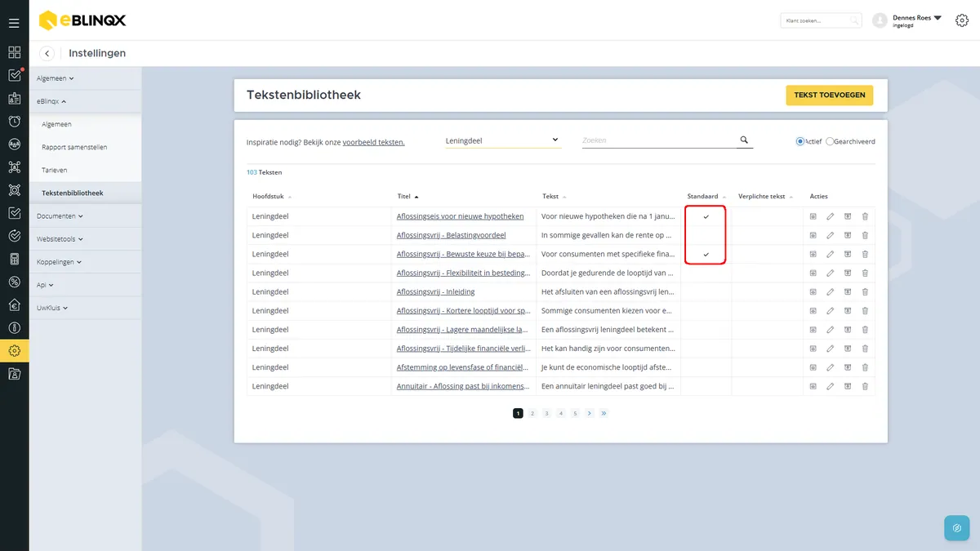
Task: Click the settings gear in the top-right header
Action: [961, 20]
